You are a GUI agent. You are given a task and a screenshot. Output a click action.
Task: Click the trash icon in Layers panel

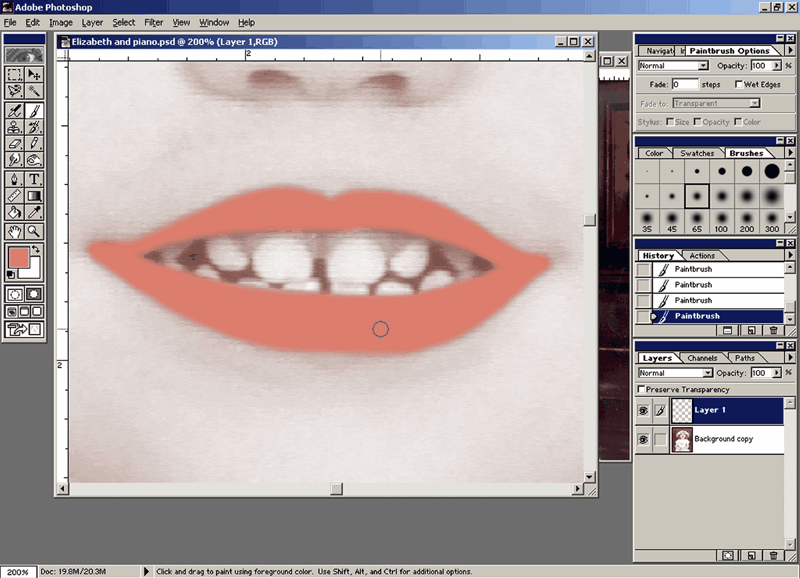(775, 555)
